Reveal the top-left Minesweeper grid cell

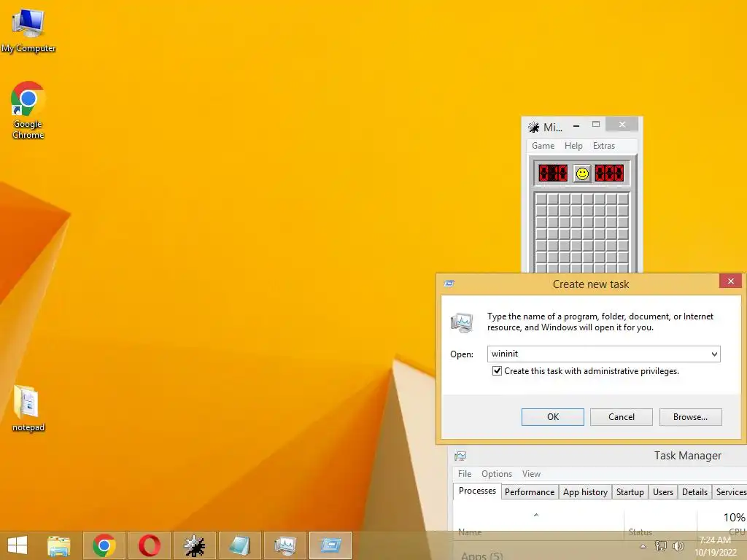541,199
